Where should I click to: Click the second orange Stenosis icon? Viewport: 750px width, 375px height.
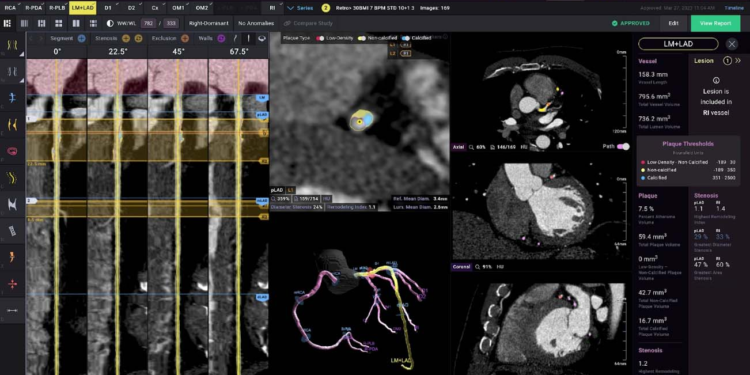pyautogui.click(x=138, y=38)
